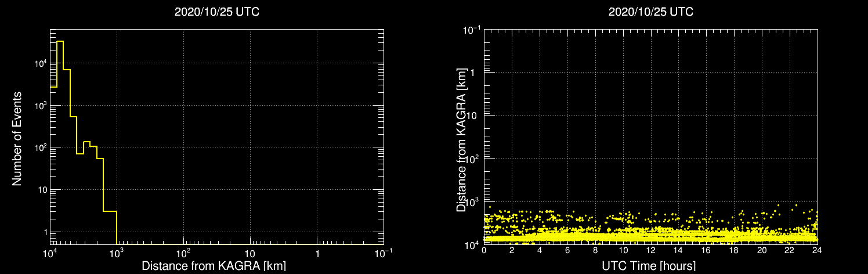Click the 10^2 tick on histogram distance axis
Screen dimensions: 868x274
(183, 253)
